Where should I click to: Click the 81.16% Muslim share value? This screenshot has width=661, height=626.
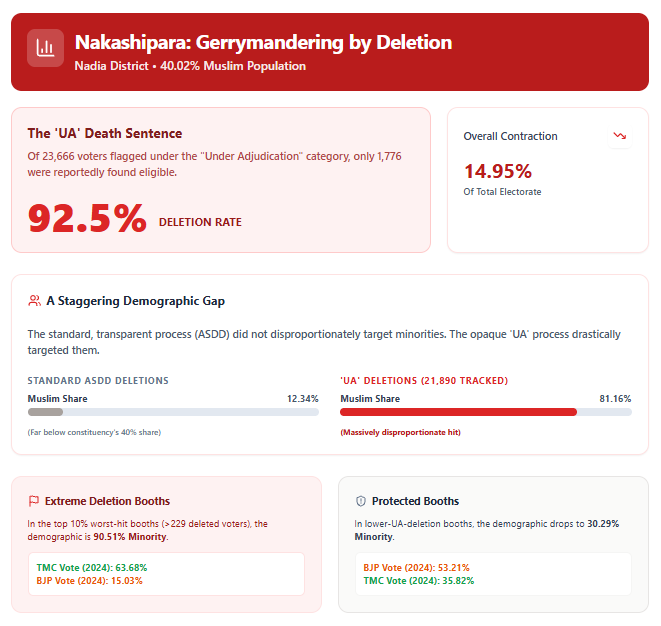(x=615, y=399)
